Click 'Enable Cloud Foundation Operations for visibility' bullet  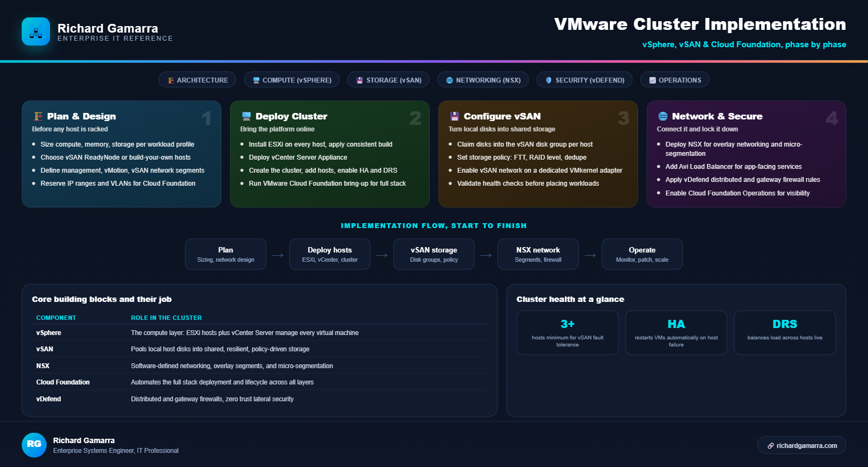pyautogui.click(x=737, y=193)
